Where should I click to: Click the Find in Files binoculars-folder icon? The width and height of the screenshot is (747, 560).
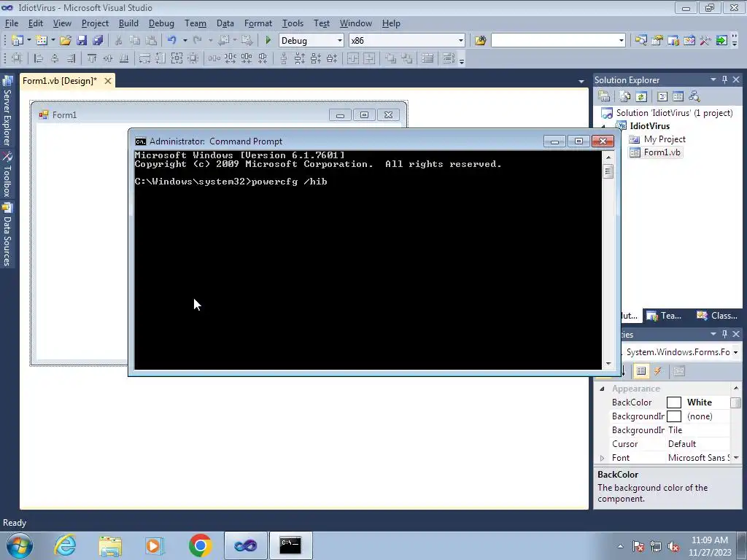click(x=480, y=41)
